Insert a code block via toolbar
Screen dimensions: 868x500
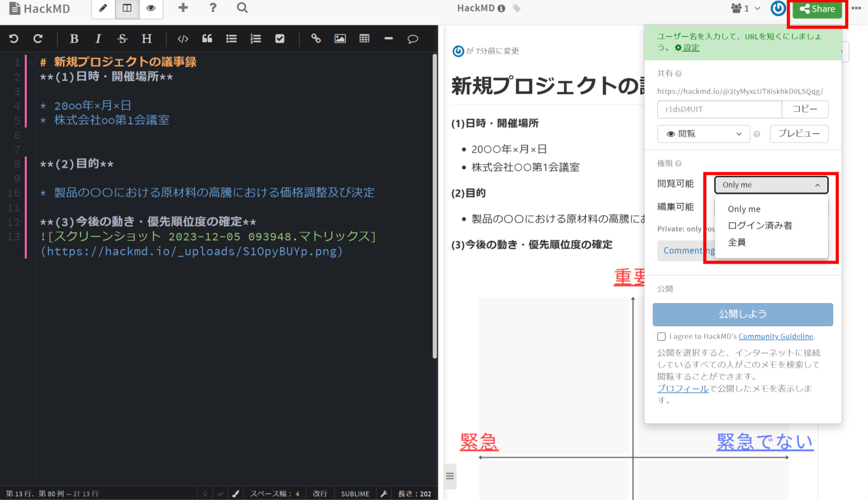coord(183,39)
